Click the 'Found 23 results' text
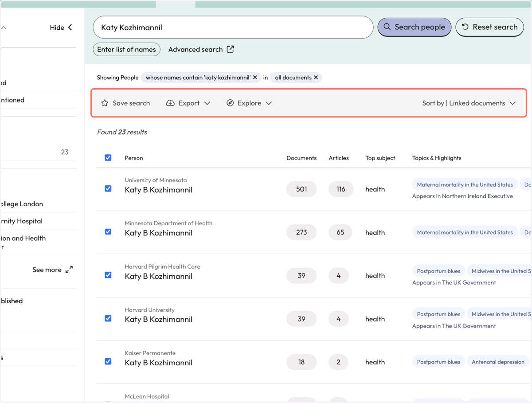Screen dimensions: 532x403 coord(122,132)
